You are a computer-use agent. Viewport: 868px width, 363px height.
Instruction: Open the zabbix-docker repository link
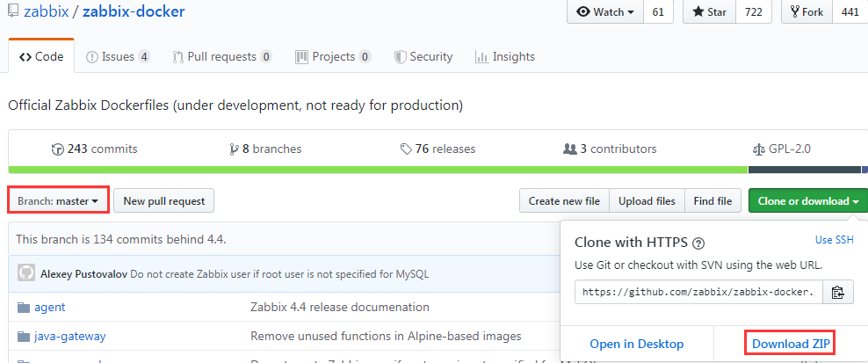click(134, 11)
